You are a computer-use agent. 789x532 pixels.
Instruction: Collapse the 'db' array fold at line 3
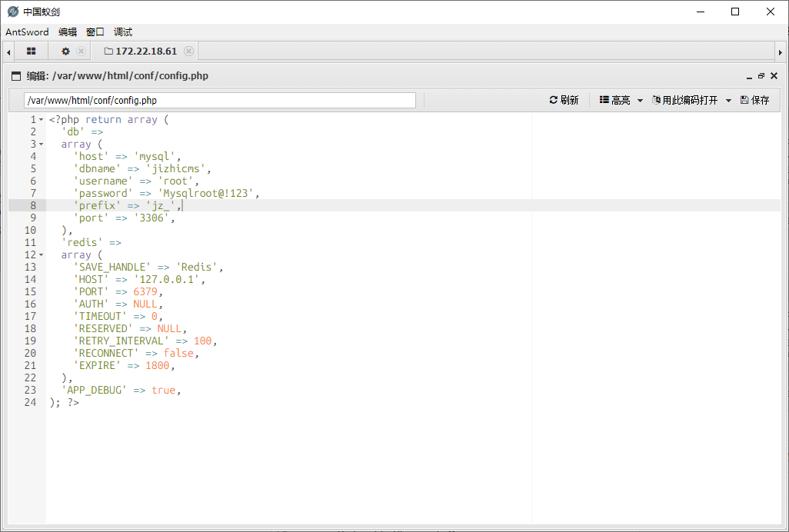click(x=42, y=145)
